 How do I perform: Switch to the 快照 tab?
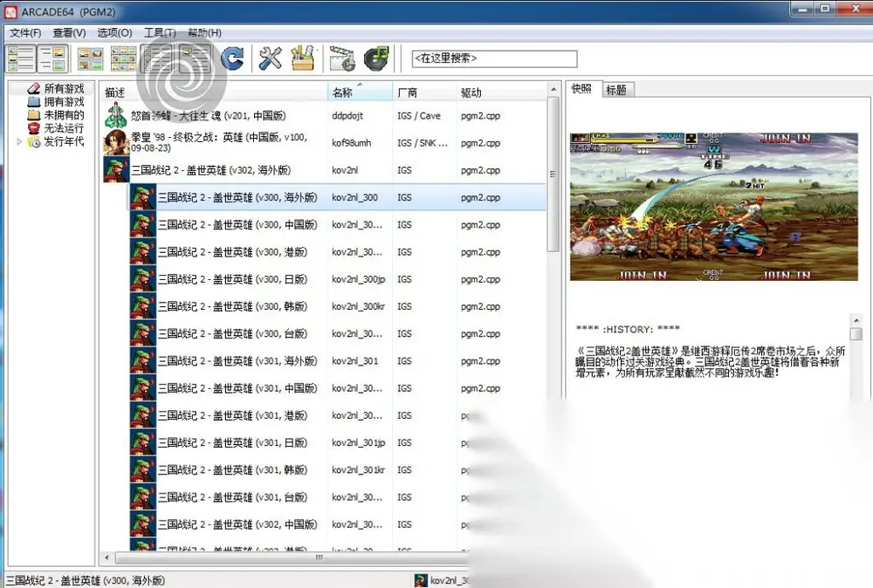tap(581, 89)
